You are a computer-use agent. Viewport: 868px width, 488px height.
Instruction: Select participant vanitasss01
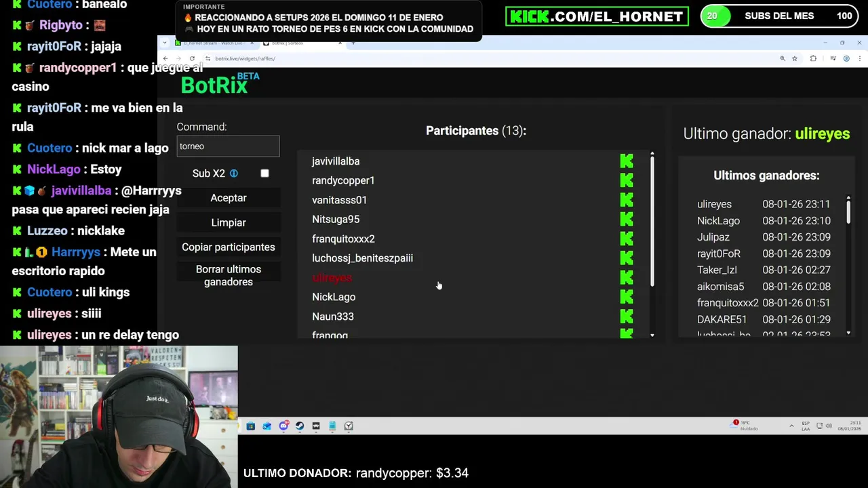tap(339, 200)
